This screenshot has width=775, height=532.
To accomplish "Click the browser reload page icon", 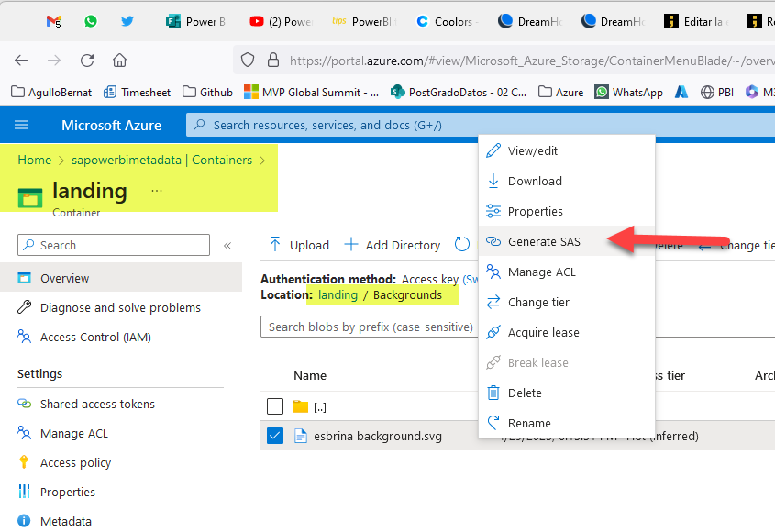I will pyautogui.click(x=87, y=61).
